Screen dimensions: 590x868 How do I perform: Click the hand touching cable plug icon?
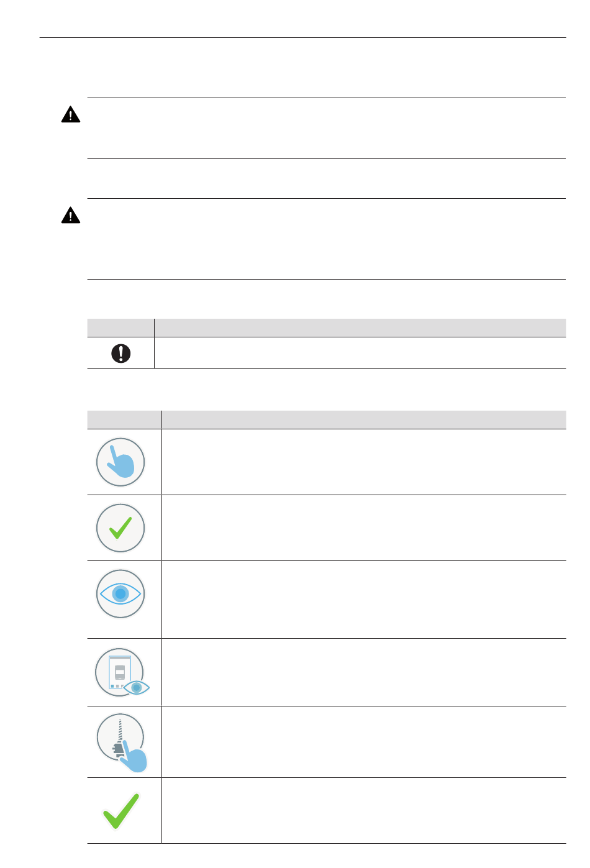[x=122, y=742]
